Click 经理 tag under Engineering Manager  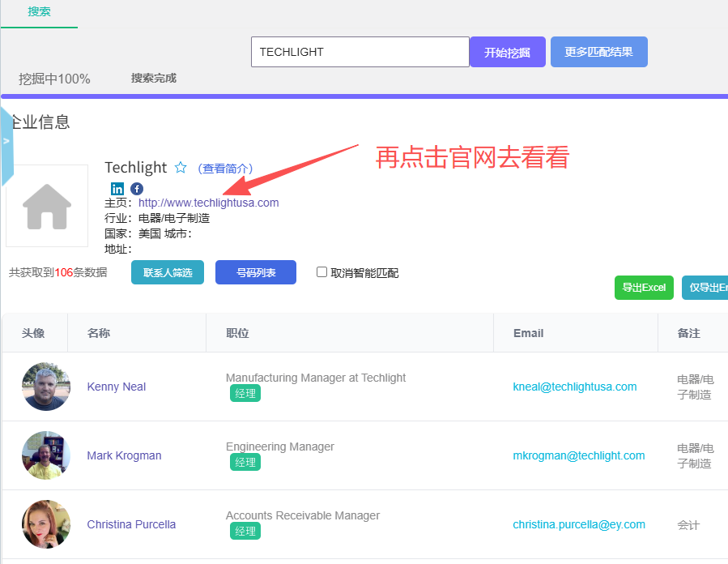click(245, 462)
